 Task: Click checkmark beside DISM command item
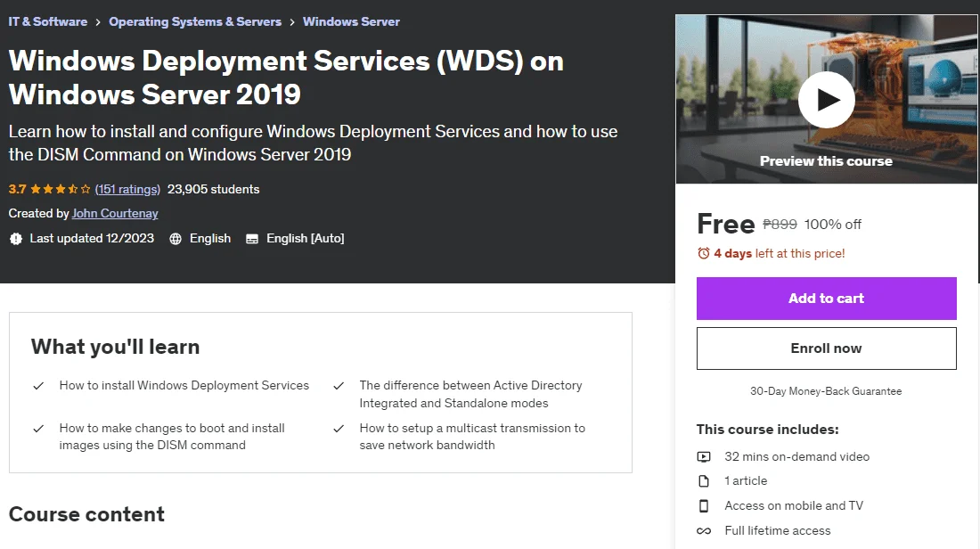pos(38,429)
